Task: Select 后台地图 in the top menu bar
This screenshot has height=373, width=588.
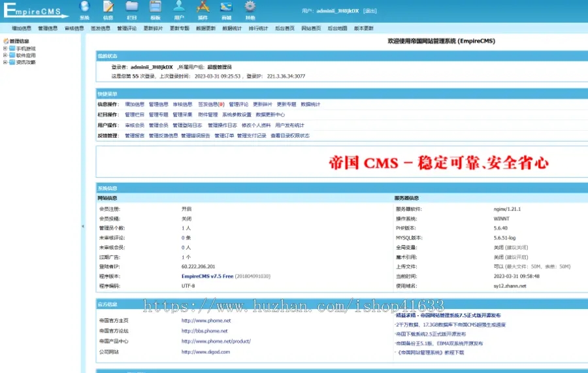Action: coord(337,28)
